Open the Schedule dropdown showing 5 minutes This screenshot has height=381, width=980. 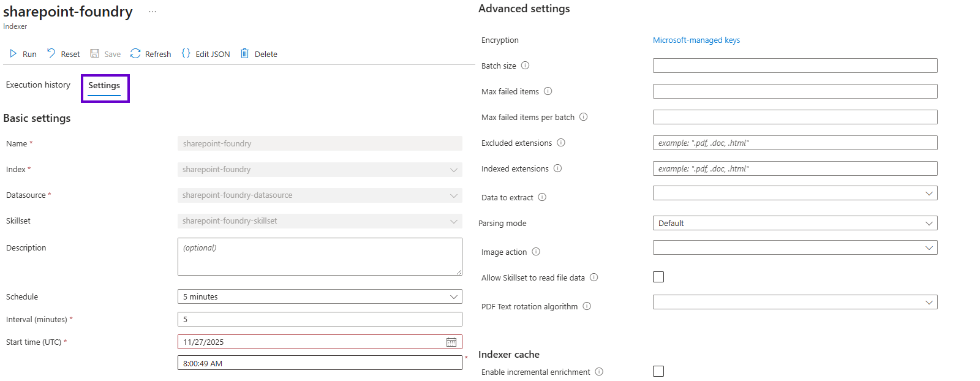coord(320,296)
